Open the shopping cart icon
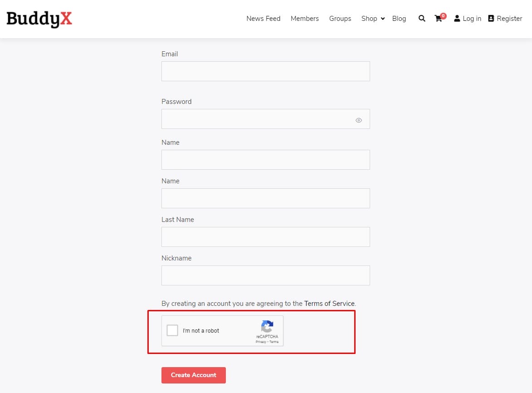The height and width of the screenshot is (393, 532). [x=438, y=19]
